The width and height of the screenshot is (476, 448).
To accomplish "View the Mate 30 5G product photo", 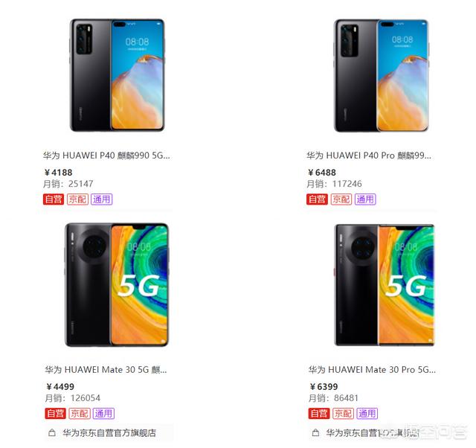I will coord(117,285).
